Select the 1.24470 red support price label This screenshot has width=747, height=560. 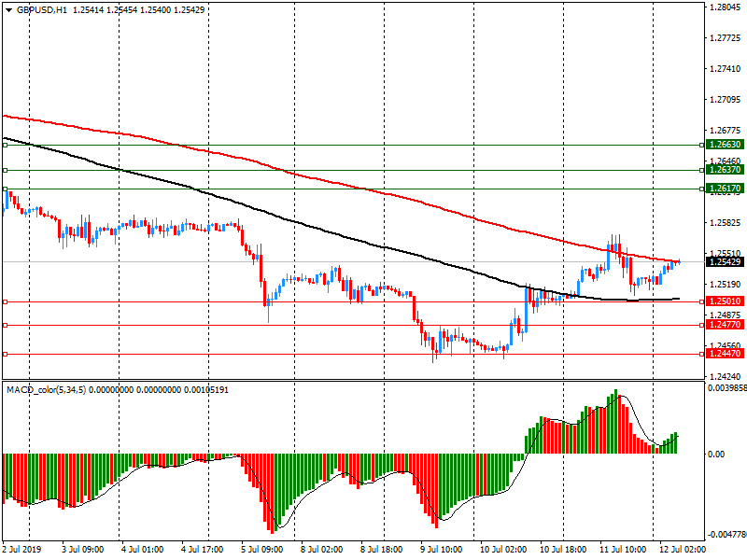[x=725, y=354]
